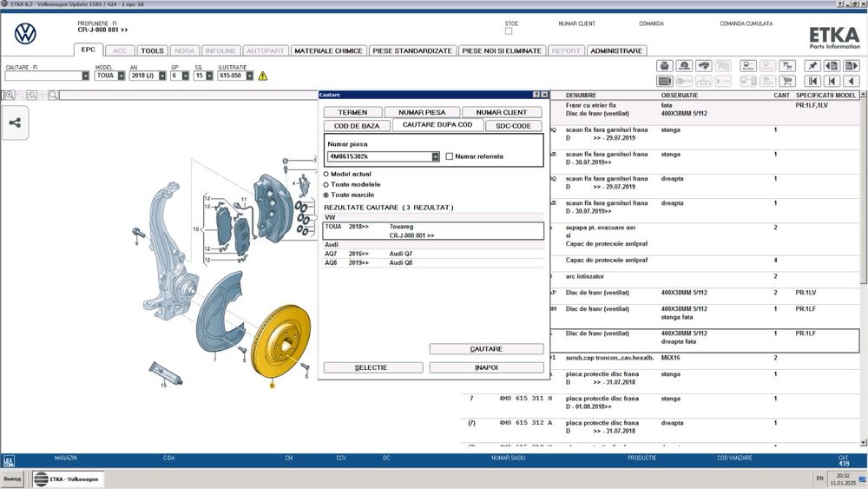The image size is (868, 489).
Task: Click the yellow warning triangle icon
Action: [x=262, y=76]
